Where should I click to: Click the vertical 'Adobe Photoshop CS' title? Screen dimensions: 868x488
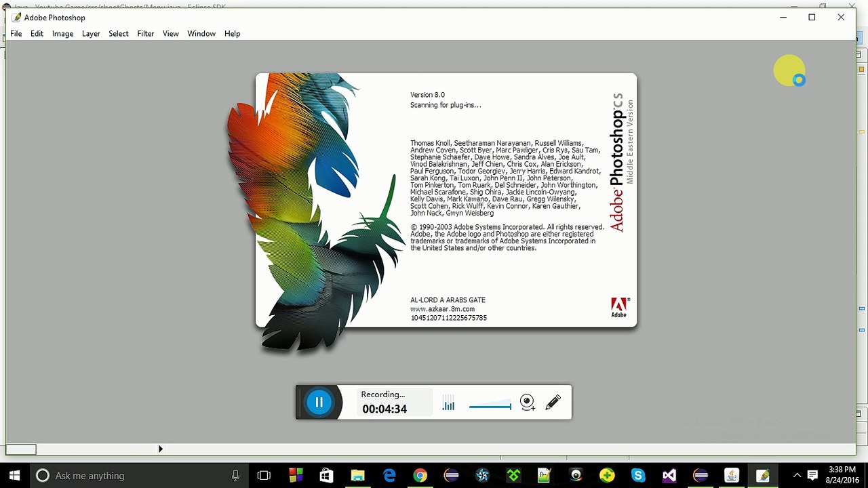pyautogui.click(x=617, y=163)
